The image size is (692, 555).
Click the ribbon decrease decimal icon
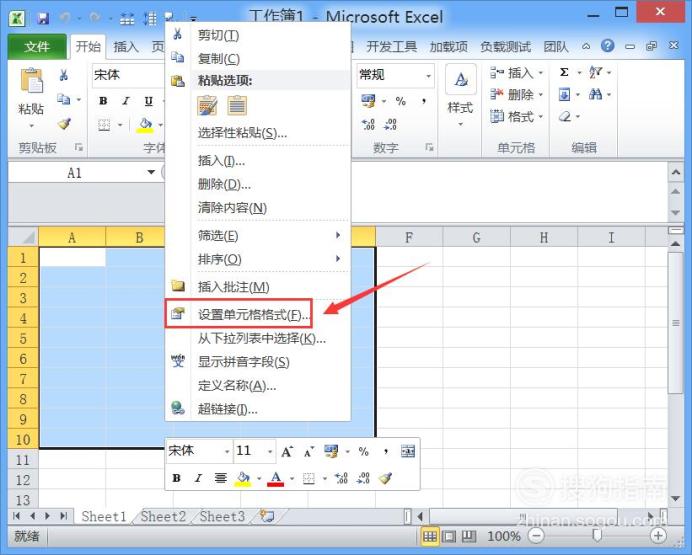coord(390,125)
